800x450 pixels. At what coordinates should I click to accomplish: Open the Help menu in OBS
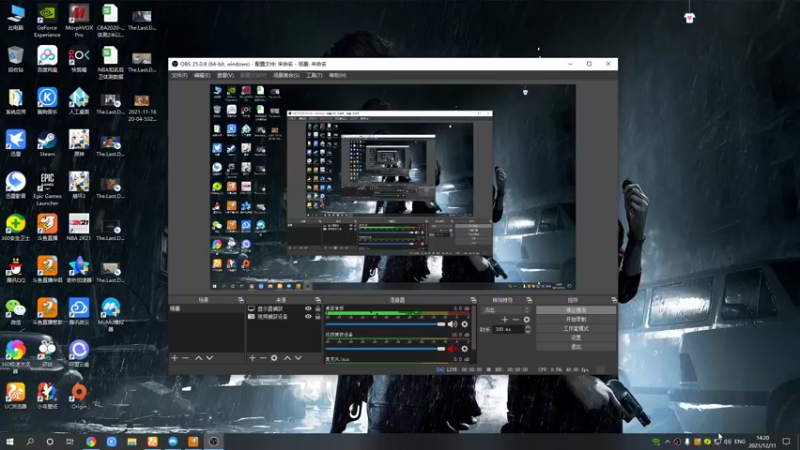tap(337, 76)
